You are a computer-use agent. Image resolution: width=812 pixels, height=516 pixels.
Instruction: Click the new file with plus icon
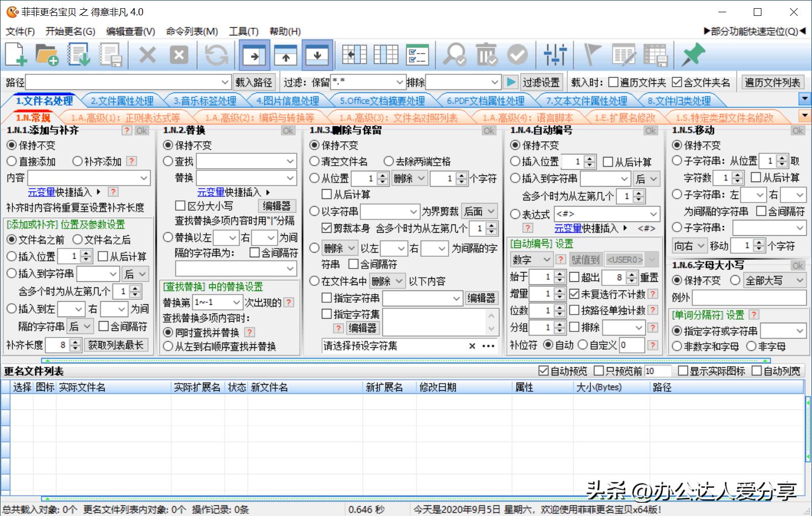pos(16,54)
